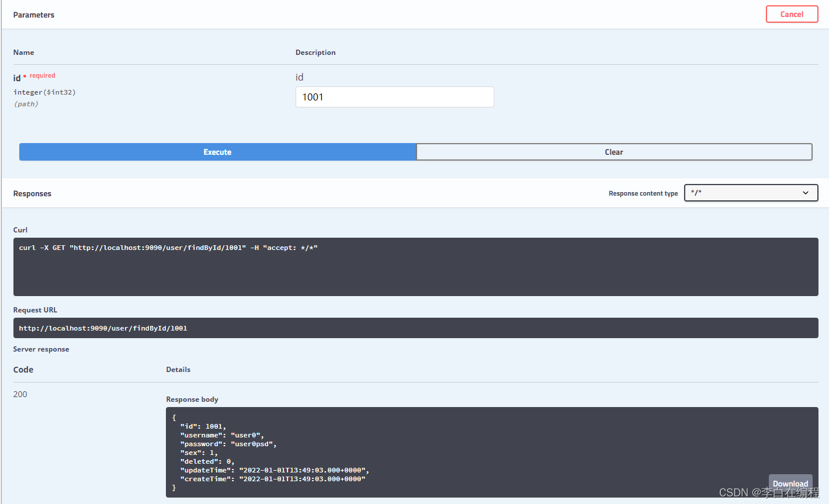Click the Cancel button

click(x=792, y=15)
